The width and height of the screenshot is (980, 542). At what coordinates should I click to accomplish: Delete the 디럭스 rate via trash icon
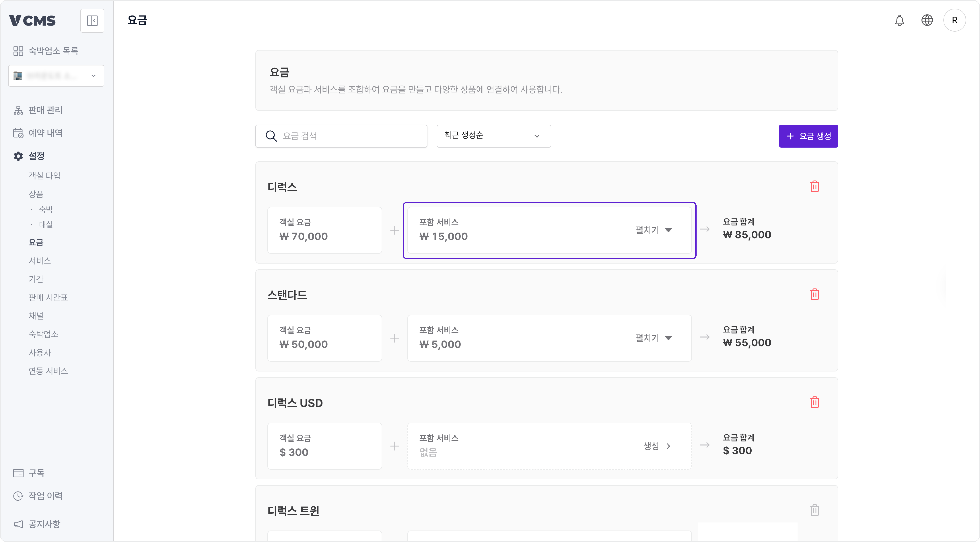pos(814,186)
